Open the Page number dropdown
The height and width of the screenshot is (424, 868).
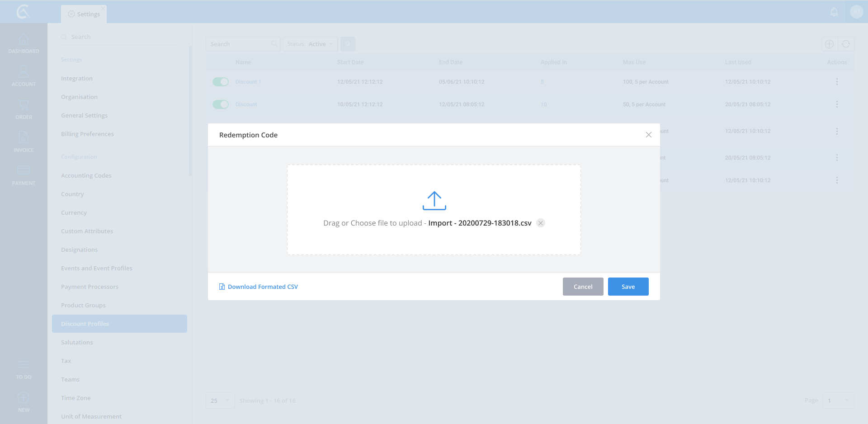(838, 400)
